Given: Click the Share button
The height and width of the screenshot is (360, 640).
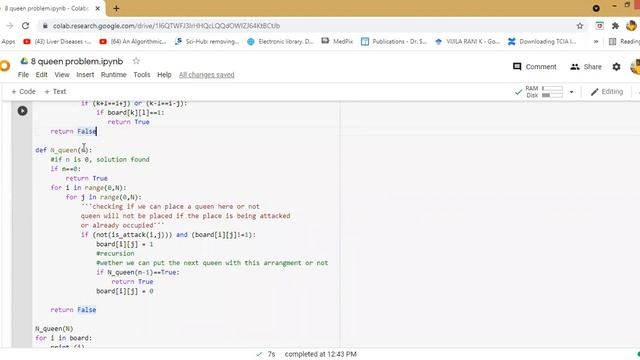Looking at the screenshot, I should click(x=586, y=67).
